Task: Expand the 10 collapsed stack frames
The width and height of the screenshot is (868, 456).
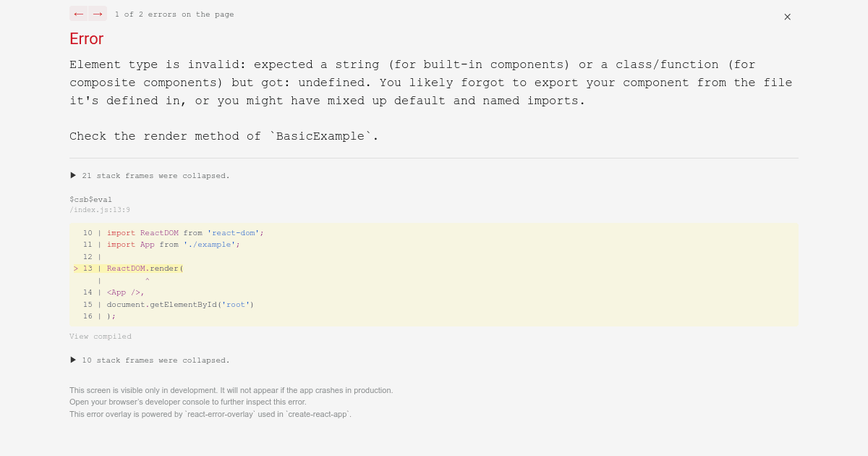Action: (156, 360)
